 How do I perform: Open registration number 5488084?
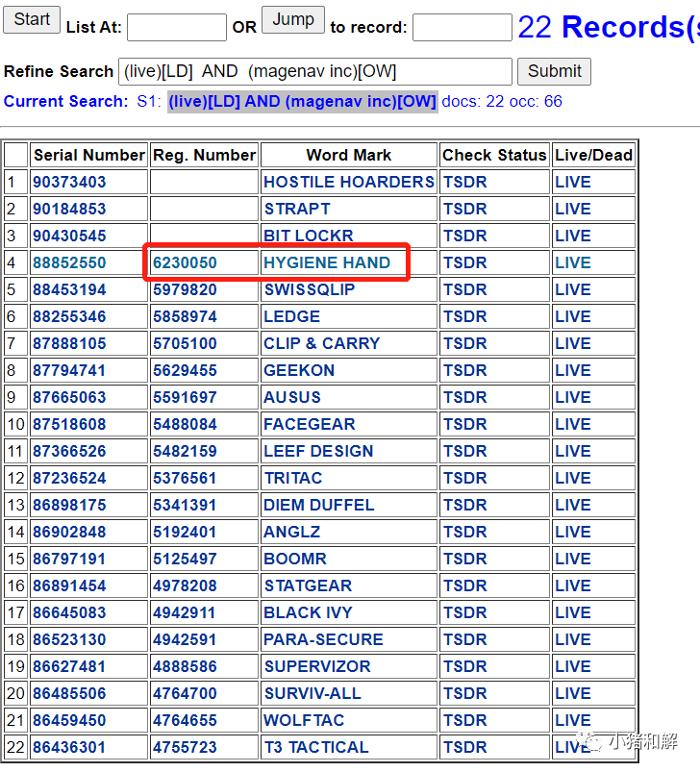[185, 424]
